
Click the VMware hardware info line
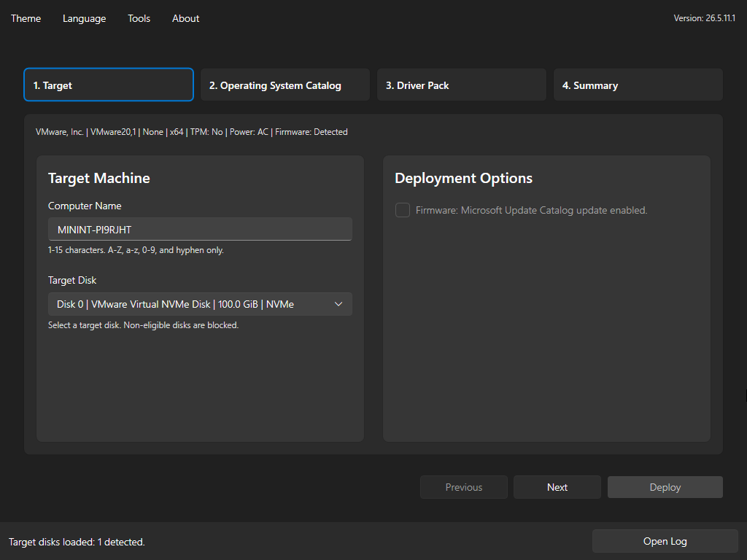point(192,132)
